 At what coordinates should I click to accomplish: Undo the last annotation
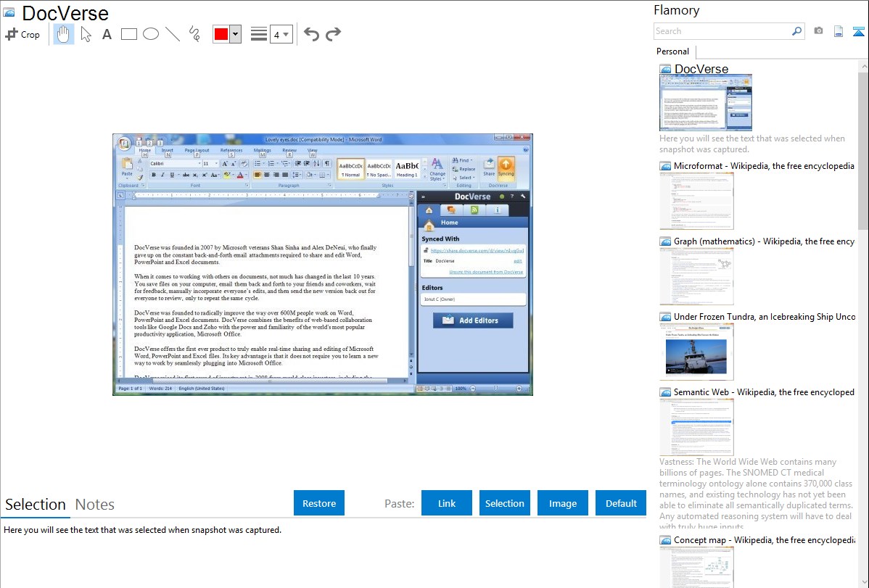(x=311, y=34)
